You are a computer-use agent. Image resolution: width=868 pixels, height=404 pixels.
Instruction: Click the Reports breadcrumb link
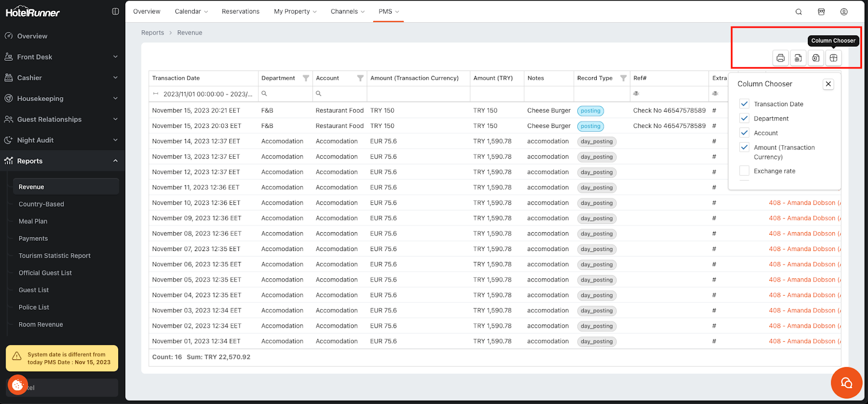[x=152, y=33]
